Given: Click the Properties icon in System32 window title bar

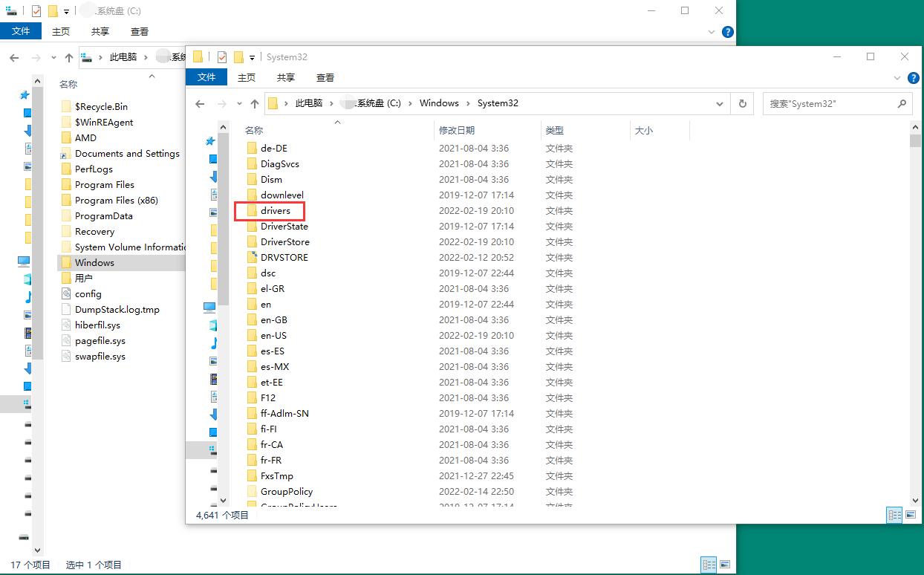Looking at the screenshot, I should coord(221,56).
